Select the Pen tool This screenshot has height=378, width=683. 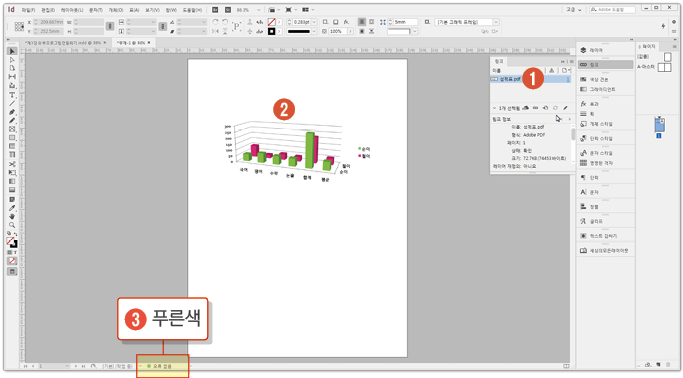pyautogui.click(x=12, y=112)
